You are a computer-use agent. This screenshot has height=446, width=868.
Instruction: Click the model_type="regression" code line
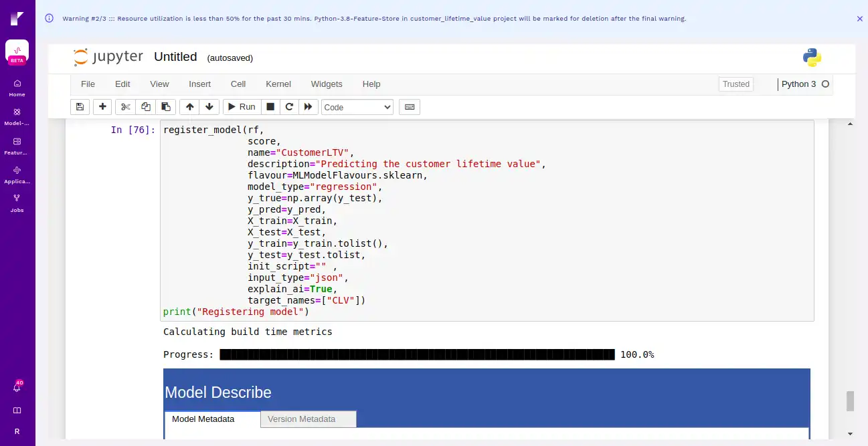click(x=315, y=187)
